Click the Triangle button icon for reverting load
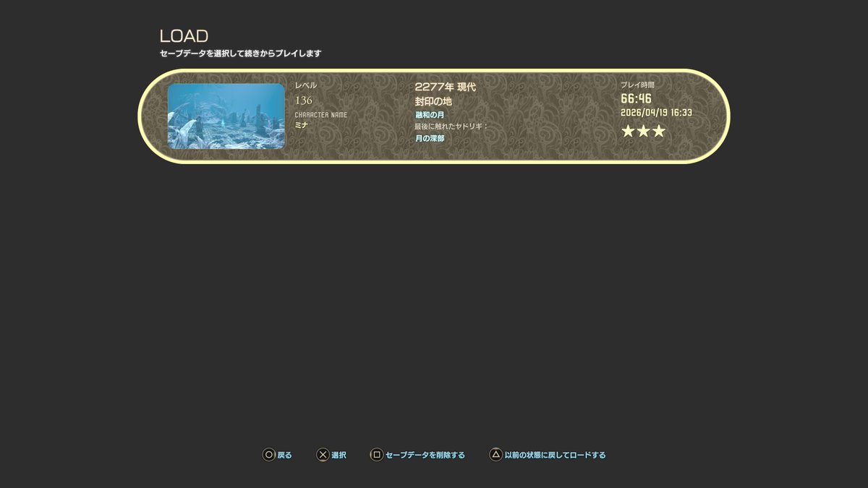868x488 pixels. [495, 455]
